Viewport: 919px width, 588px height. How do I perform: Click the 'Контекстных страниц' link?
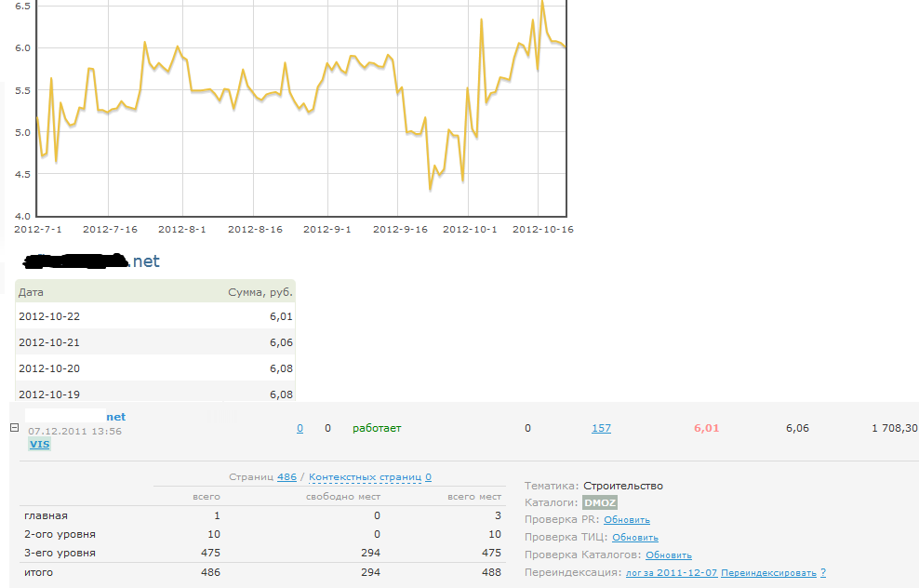pos(366,477)
